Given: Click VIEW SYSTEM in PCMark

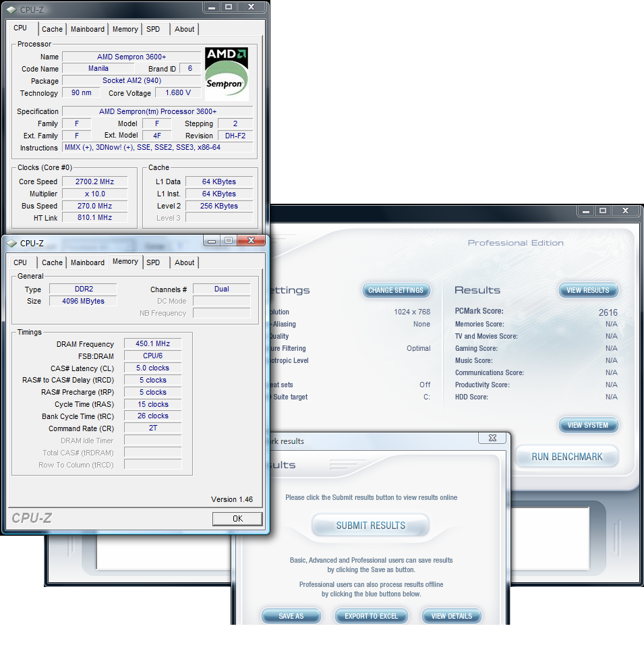Looking at the screenshot, I should coord(588,425).
